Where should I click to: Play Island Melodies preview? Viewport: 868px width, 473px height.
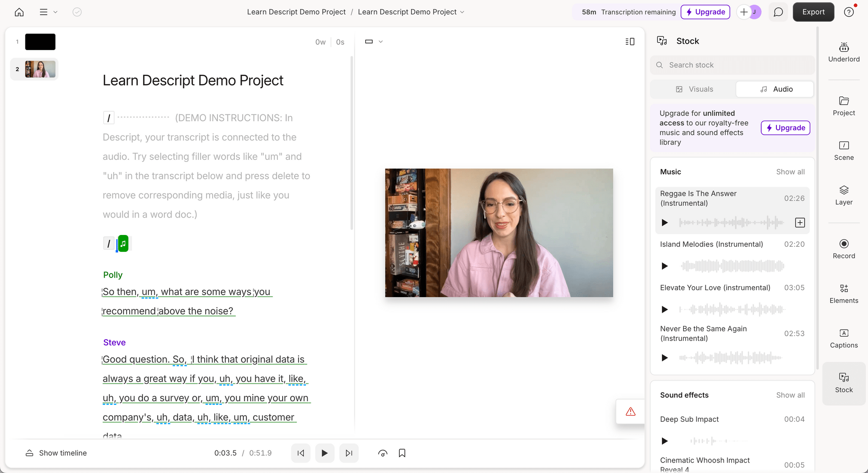click(x=664, y=266)
